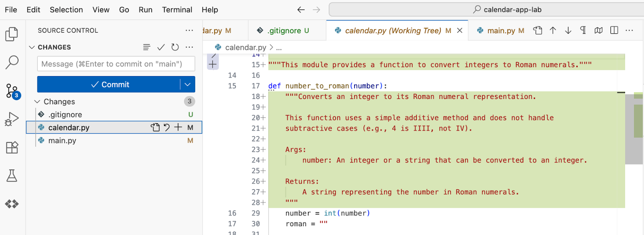Click refresh icon in Changes header

175,47
